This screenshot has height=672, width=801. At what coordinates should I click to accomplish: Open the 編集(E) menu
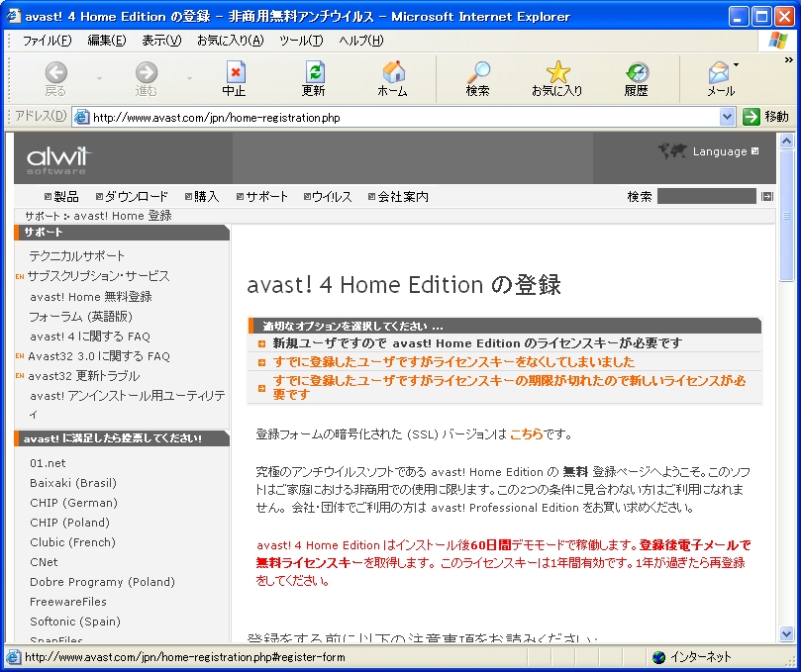[x=107, y=41]
